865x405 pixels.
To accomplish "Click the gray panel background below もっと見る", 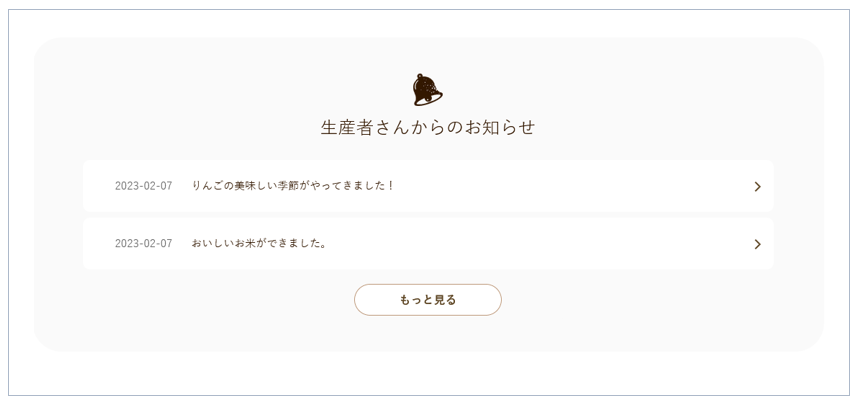I will 428,334.
